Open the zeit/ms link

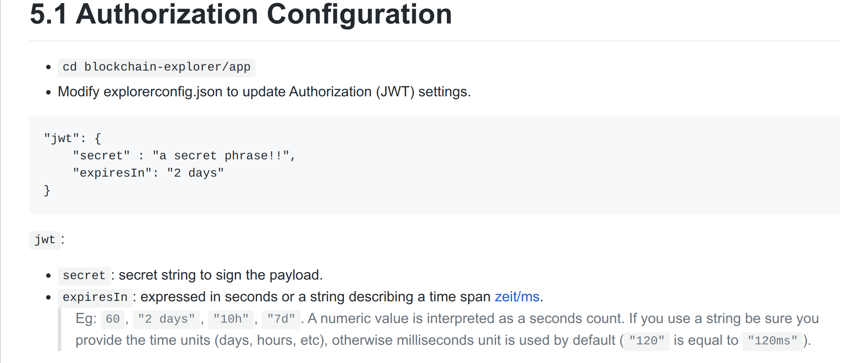pyautogui.click(x=517, y=296)
